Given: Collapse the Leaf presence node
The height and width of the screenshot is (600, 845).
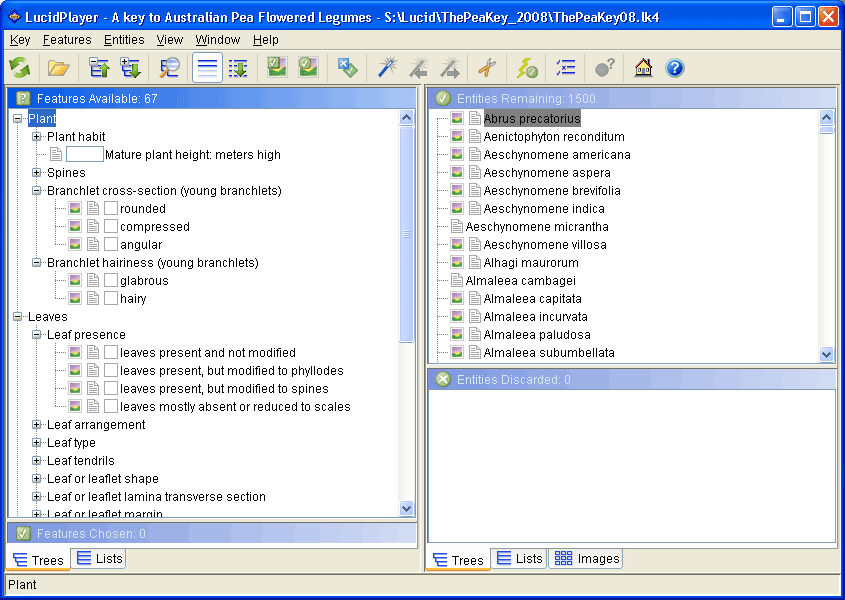Looking at the screenshot, I should coord(37,335).
